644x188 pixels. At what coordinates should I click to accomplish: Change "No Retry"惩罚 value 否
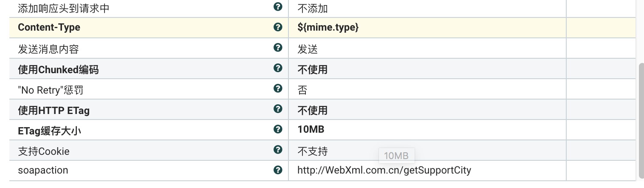(x=302, y=90)
